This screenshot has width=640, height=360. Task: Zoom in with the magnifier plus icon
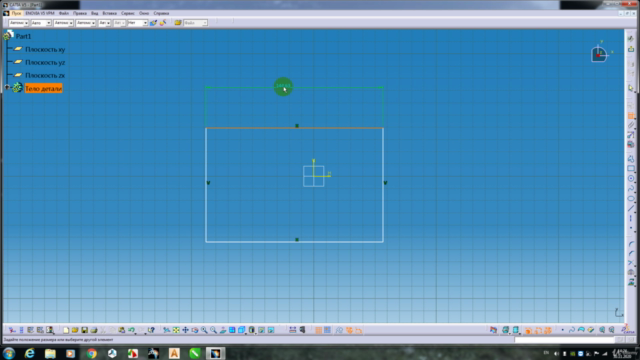pos(204,330)
